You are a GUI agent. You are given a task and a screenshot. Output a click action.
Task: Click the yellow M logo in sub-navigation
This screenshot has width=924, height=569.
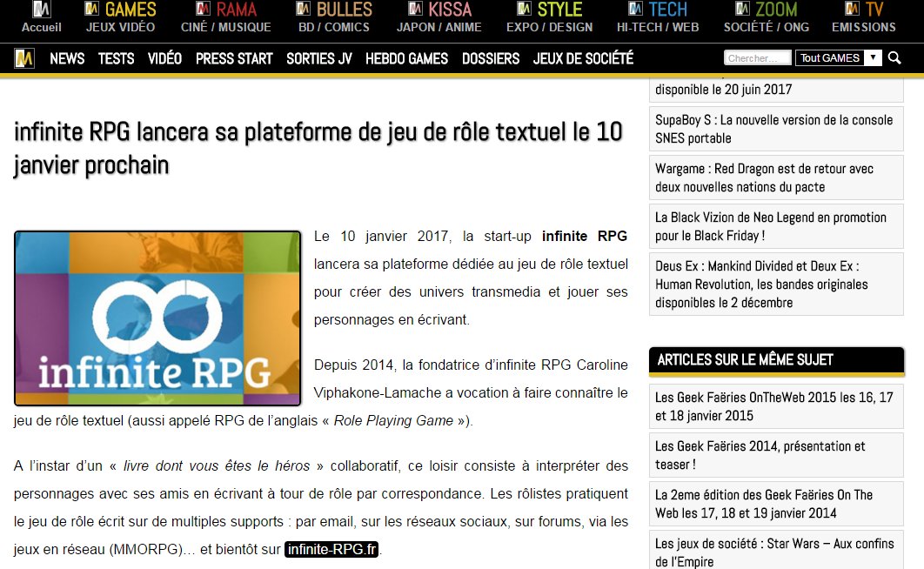[x=24, y=58]
